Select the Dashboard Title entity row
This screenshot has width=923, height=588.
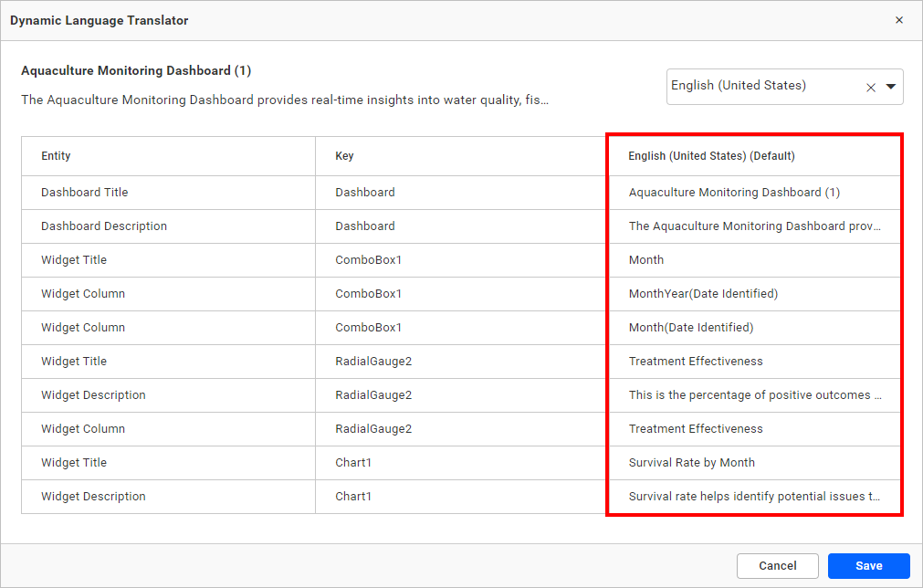[x=84, y=192]
